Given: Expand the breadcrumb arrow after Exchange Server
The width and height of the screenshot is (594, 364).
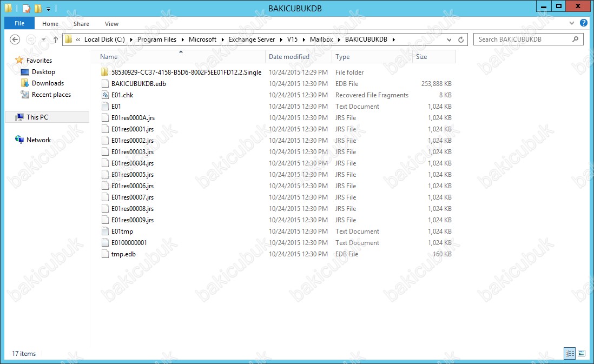Looking at the screenshot, I should (x=281, y=39).
